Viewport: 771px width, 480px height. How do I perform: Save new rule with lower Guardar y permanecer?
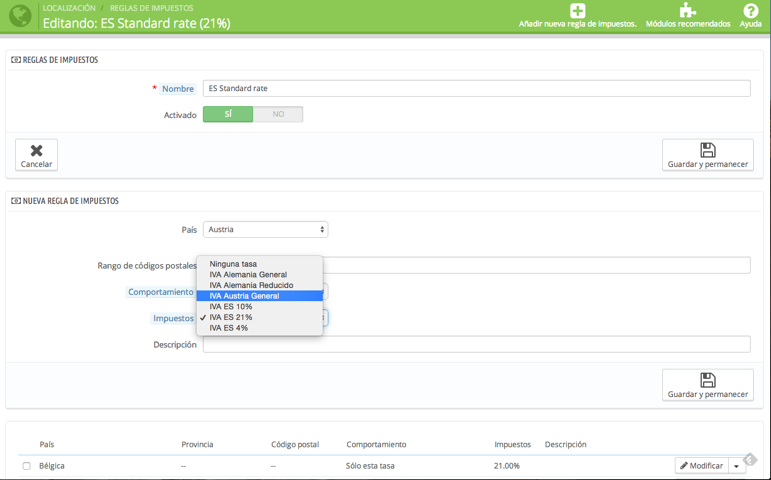point(708,385)
